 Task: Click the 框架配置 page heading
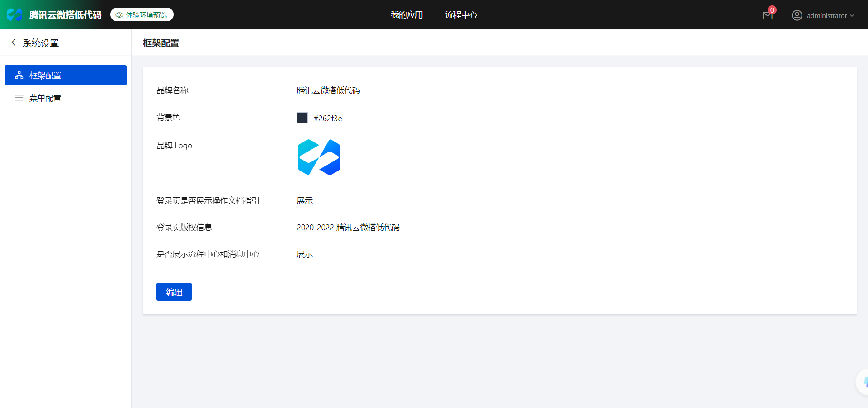tap(161, 43)
